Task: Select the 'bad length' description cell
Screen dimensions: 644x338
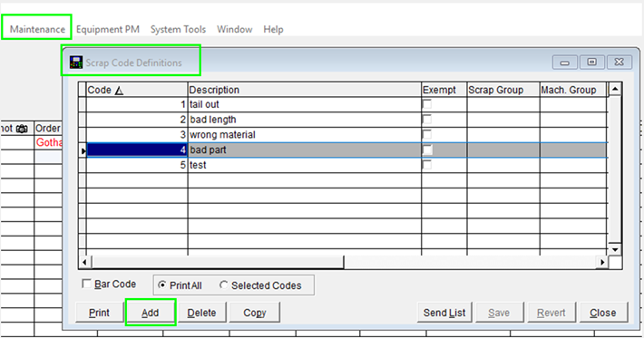Action: (x=305, y=120)
